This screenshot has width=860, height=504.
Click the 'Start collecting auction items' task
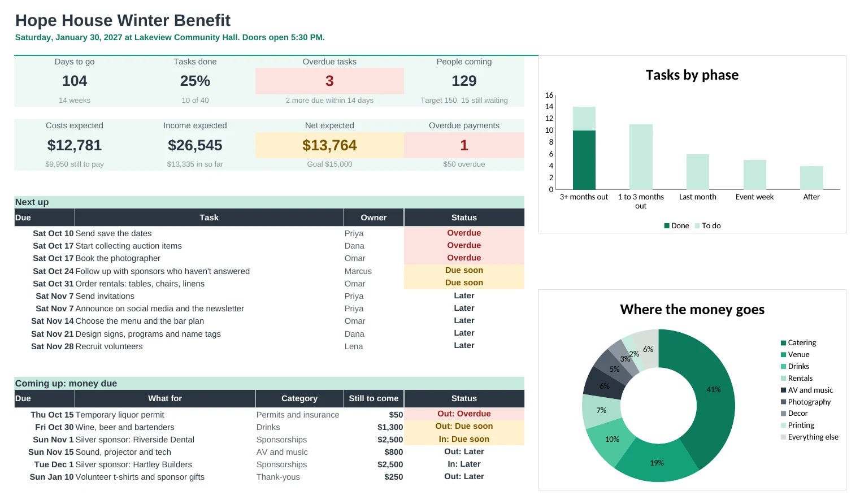(129, 246)
